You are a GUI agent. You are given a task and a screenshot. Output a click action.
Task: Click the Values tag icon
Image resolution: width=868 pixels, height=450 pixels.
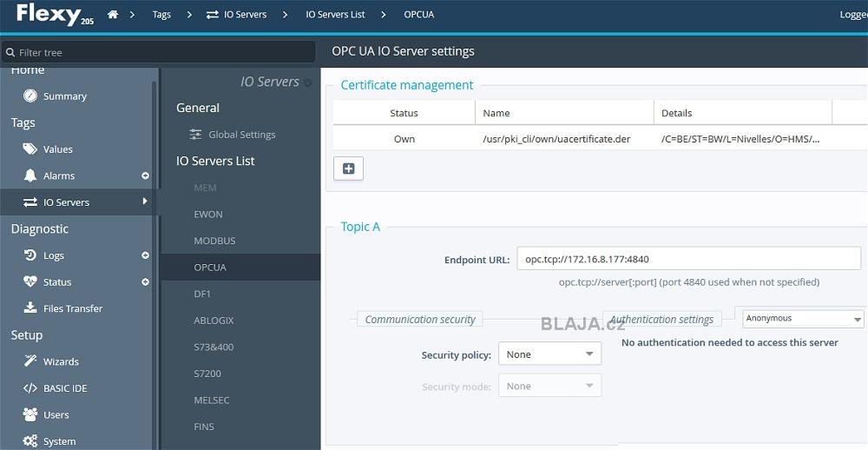click(30, 149)
